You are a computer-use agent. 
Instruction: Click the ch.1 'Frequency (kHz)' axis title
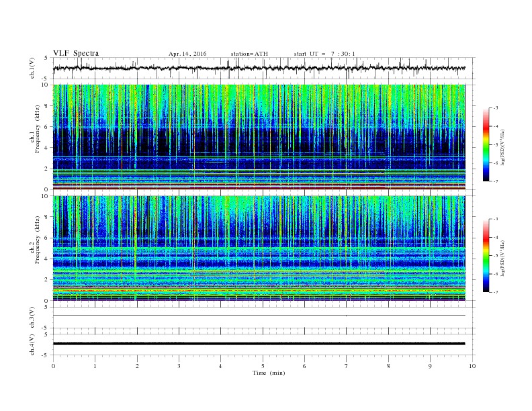pyautogui.click(x=38, y=129)
